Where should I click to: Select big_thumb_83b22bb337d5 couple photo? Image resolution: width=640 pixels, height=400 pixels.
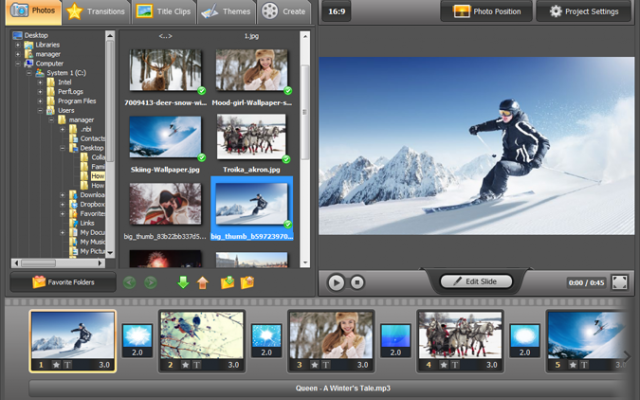(x=165, y=204)
